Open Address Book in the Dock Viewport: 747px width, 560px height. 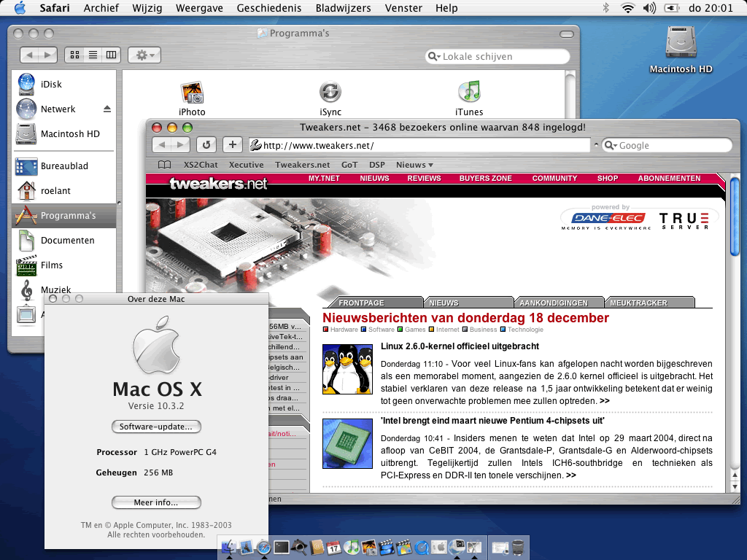point(317,548)
